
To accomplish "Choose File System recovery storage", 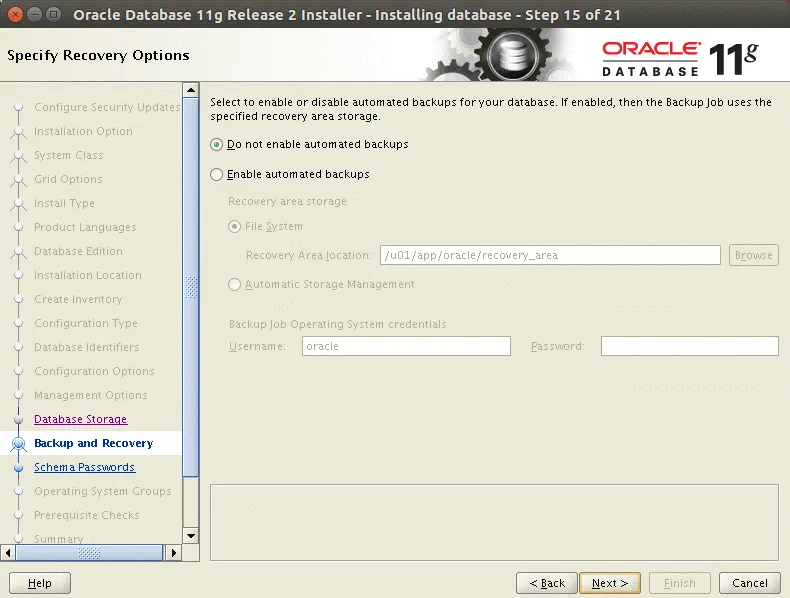I will click(x=235, y=226).
